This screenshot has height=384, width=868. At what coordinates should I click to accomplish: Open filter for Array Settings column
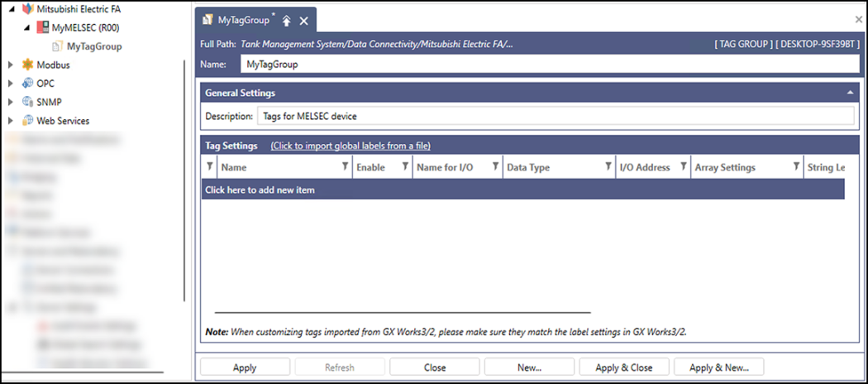coord(796,166)
